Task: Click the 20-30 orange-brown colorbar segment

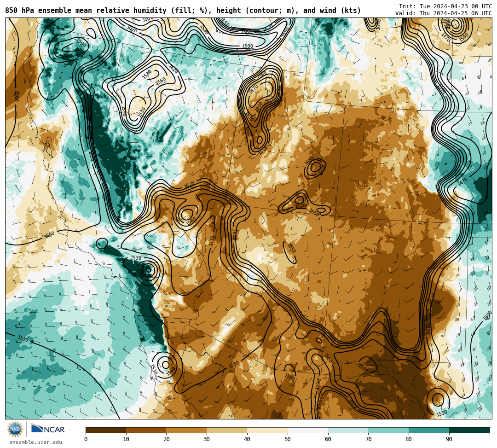Action: (x=187, y=431)
